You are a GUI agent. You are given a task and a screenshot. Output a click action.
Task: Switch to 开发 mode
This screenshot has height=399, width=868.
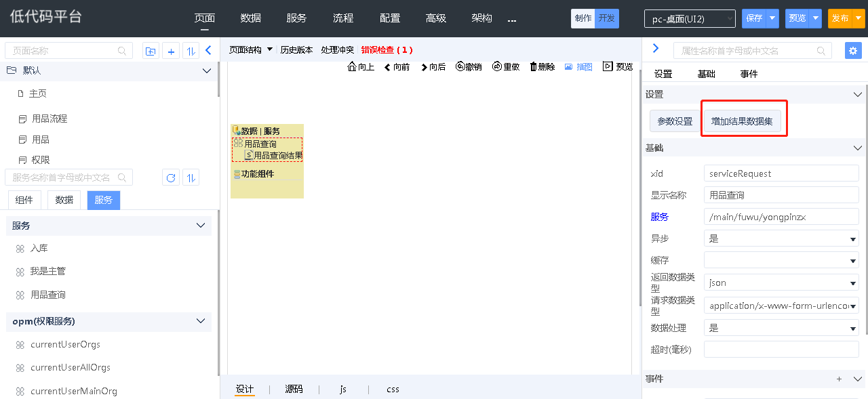606,18
